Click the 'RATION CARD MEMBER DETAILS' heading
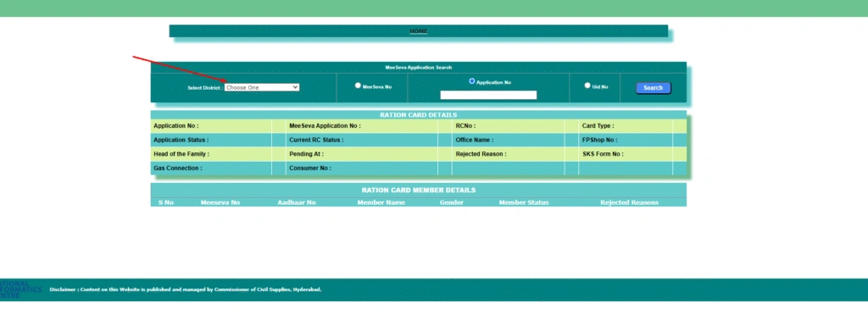 point(419,190)
